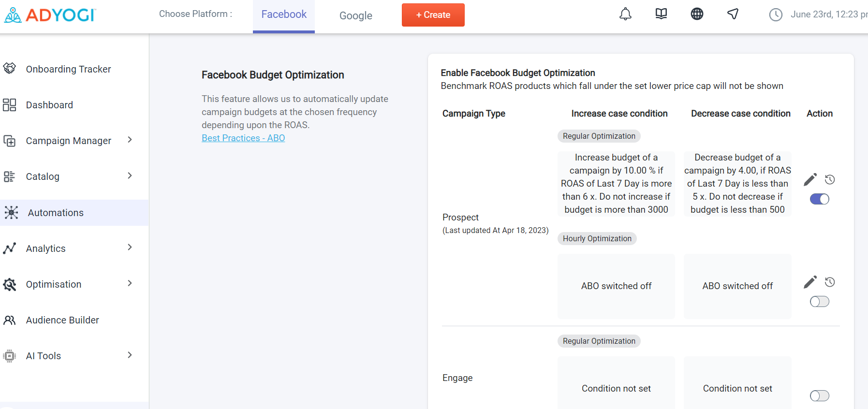This screenshot has width=868, height=409.
Task: Open Best Practices - ABO link
Action: click(243, 138)
